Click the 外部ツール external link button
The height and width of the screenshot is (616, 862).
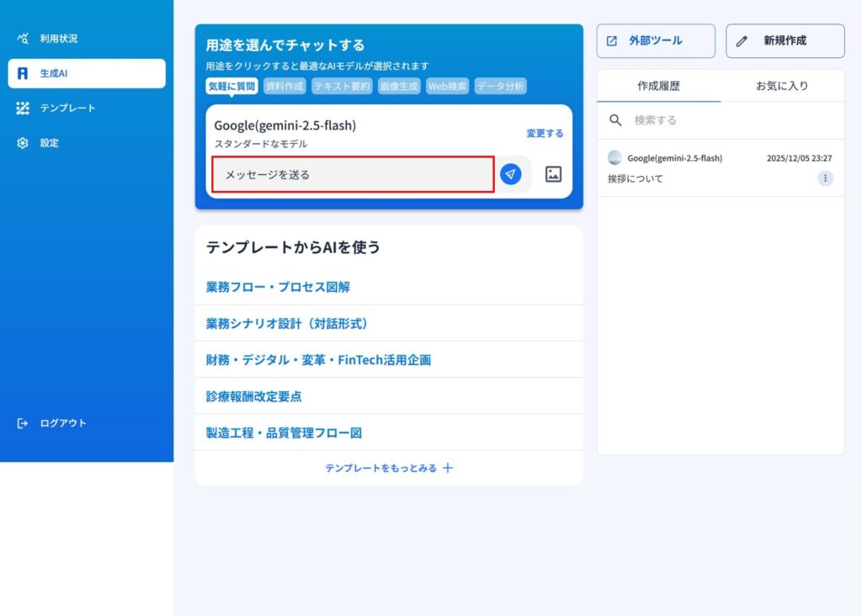655,40
